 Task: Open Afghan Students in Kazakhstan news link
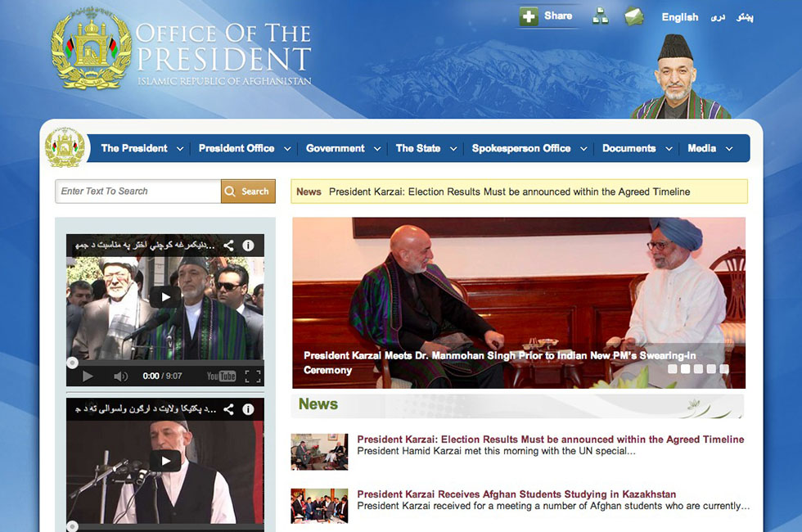[516, 494]
